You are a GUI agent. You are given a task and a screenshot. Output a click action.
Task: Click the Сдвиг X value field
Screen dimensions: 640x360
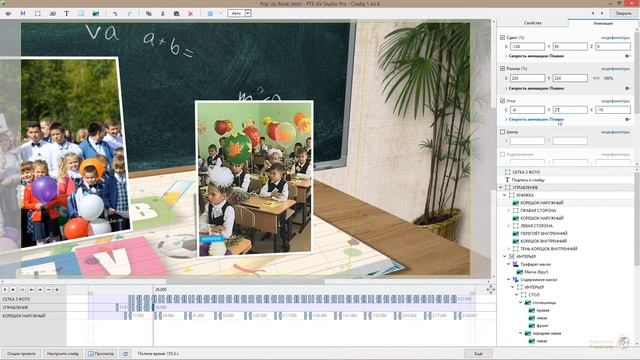pos(527,47)
